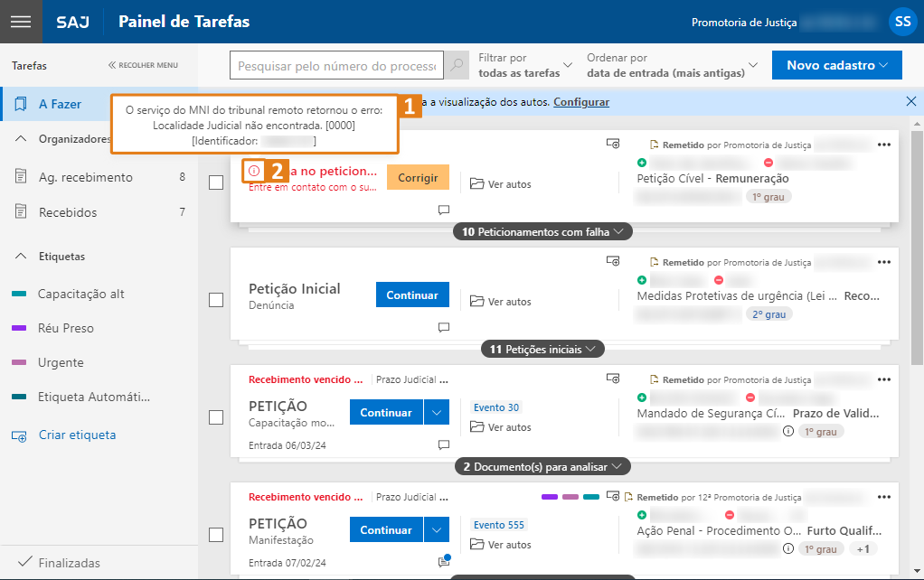Select the checkbox on the first failed petition card
This screenshot has height=580, width=924.
(x=216, y=182)
